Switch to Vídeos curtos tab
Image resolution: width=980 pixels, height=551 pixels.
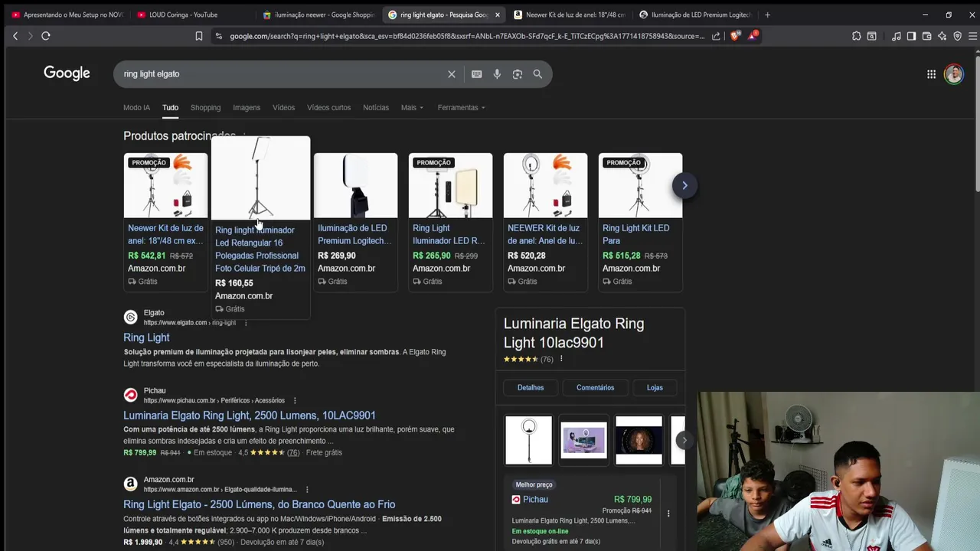[328, 108]
